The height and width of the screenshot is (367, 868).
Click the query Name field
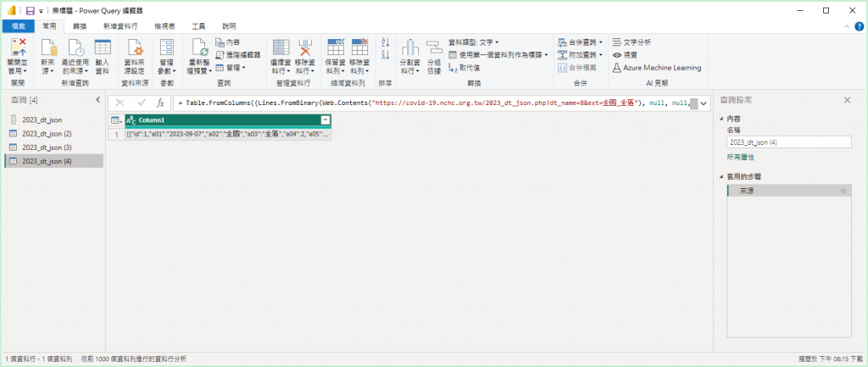[789, 142]
